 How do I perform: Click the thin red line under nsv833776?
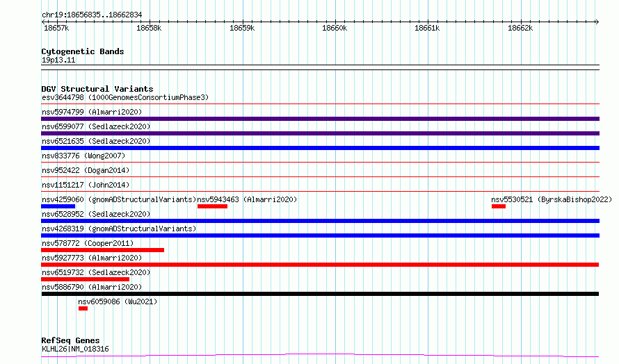(320, 162)
